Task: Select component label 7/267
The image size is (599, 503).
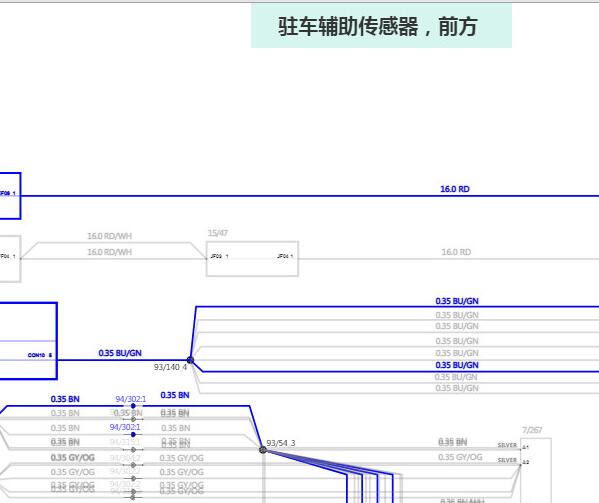Action: [532, 430]
